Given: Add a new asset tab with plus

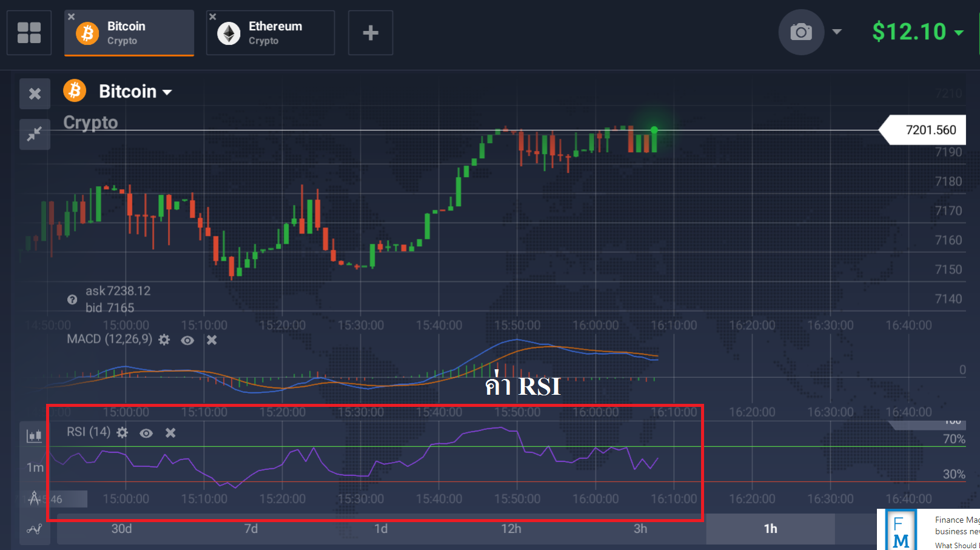Looking at the screenshot, I should [x=371, y=33].
